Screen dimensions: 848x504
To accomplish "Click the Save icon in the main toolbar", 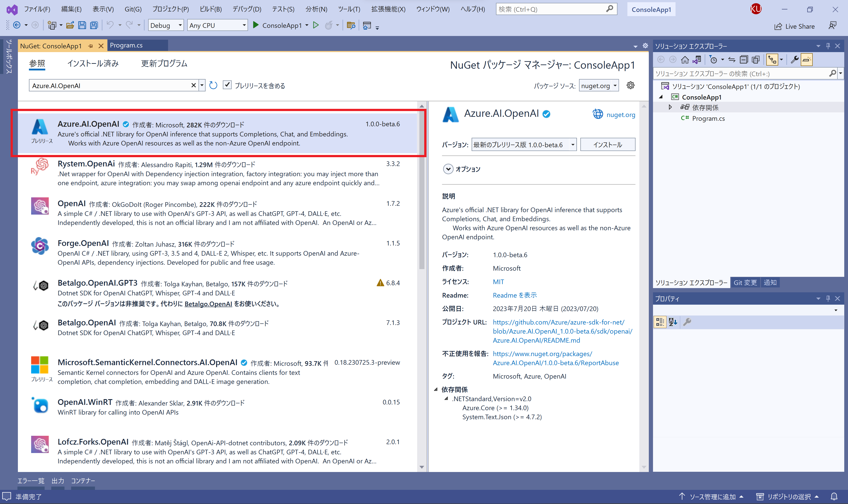I will point(82,25).
